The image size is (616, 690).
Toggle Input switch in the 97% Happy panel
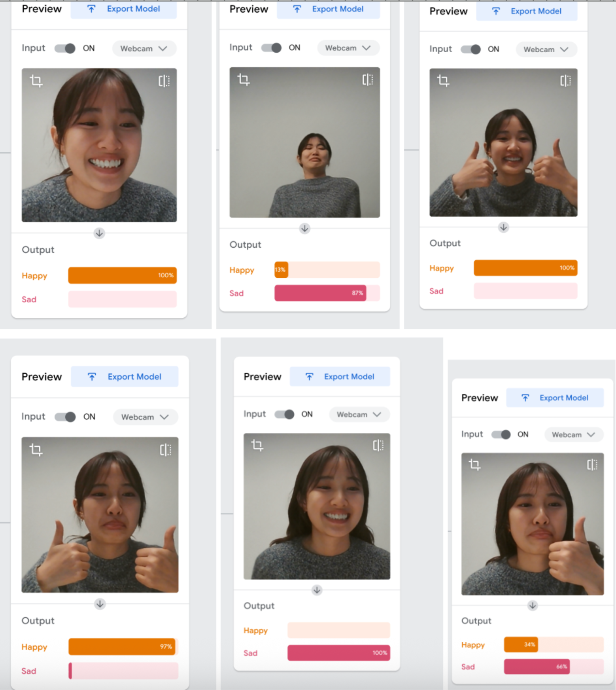65,417
